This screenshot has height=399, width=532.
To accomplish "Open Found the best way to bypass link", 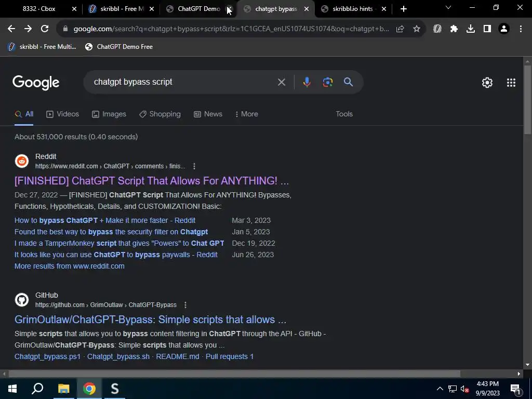I will pos(111,232).
